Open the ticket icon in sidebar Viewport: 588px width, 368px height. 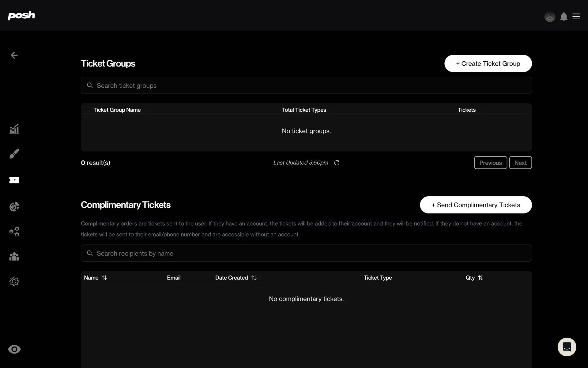(x=14, y=180)
